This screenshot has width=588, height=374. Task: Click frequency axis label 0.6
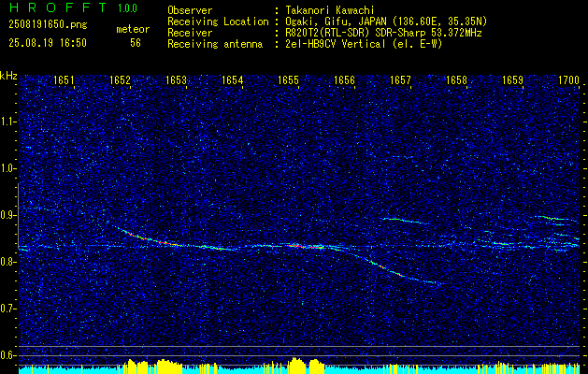click(x=7, y=355)
